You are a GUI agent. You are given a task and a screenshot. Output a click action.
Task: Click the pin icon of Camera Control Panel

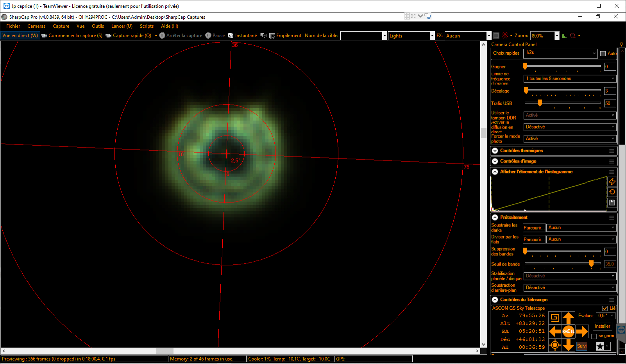tap(621, 44)
